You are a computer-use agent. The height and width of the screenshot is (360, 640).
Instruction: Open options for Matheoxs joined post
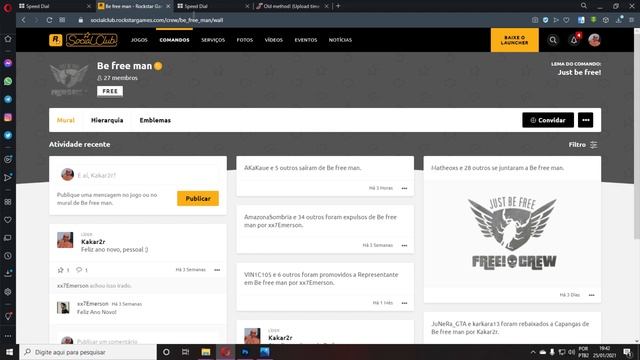[591, 295]
